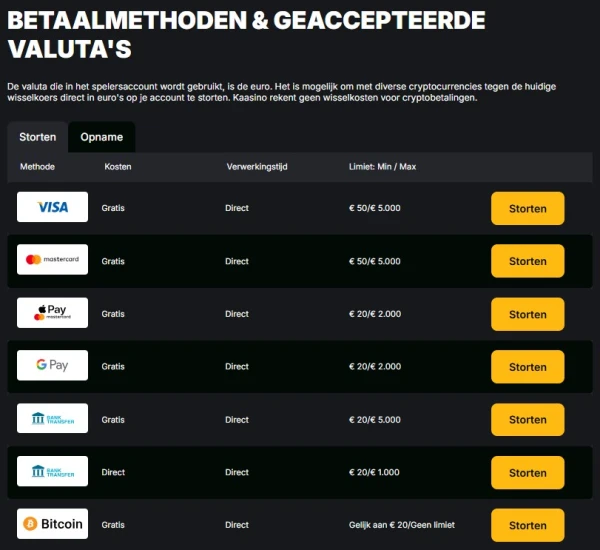Deposit with Bitcoin via its Storten button

tap(527, 525)
